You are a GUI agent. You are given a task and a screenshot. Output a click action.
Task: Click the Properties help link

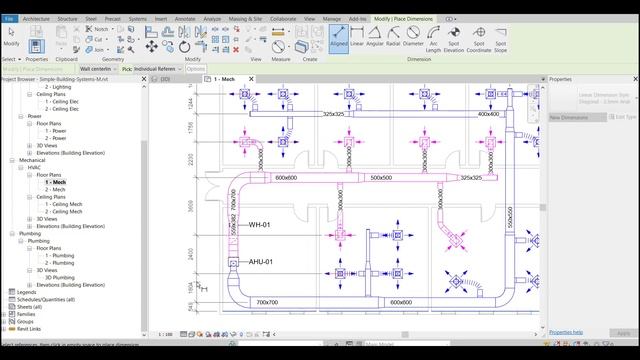pyautogui.click(x=566, y=333)
